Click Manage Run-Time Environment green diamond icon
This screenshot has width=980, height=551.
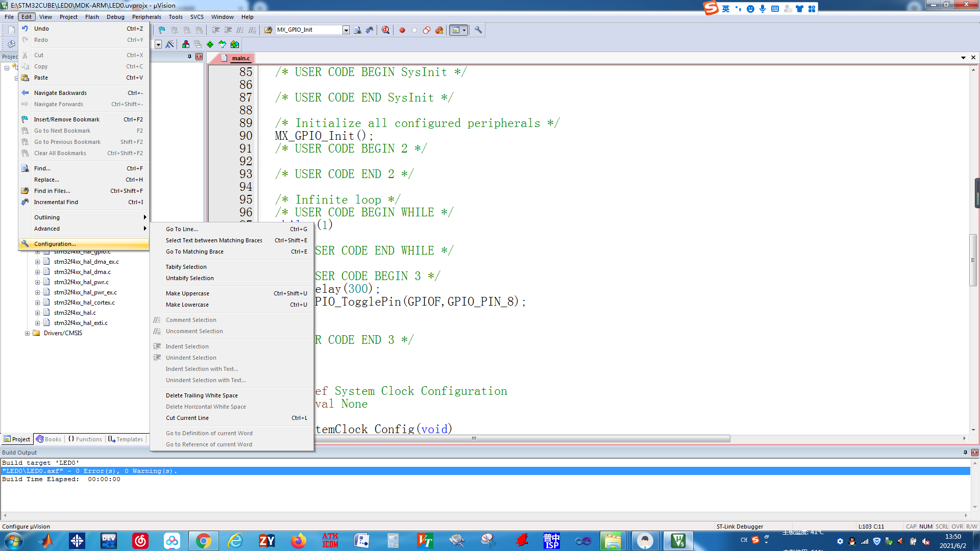[210, 44]
